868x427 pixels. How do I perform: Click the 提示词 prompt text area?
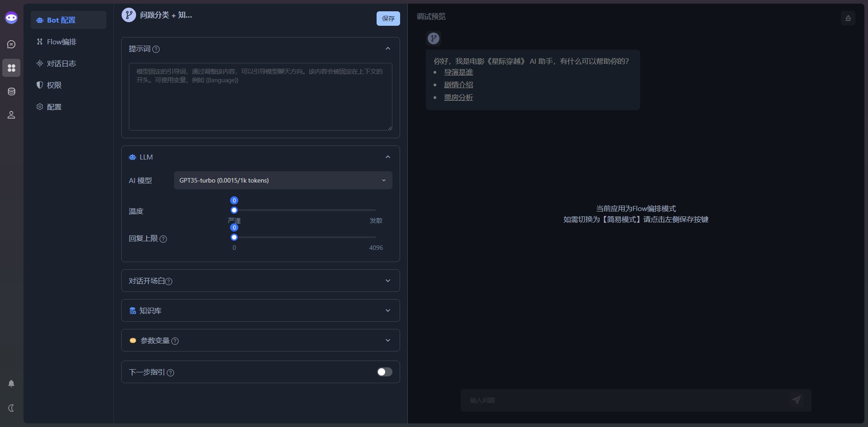coord(260,97)
